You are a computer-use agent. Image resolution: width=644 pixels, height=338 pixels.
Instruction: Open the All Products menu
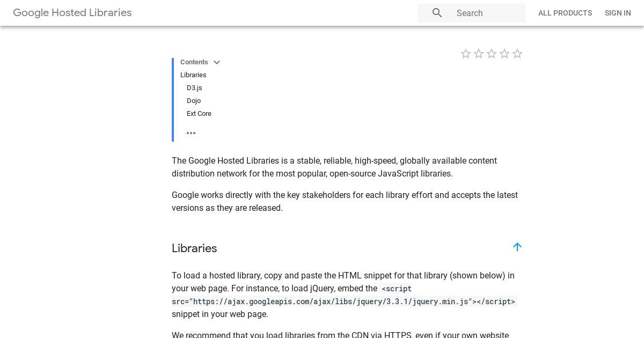click(565, 13)
